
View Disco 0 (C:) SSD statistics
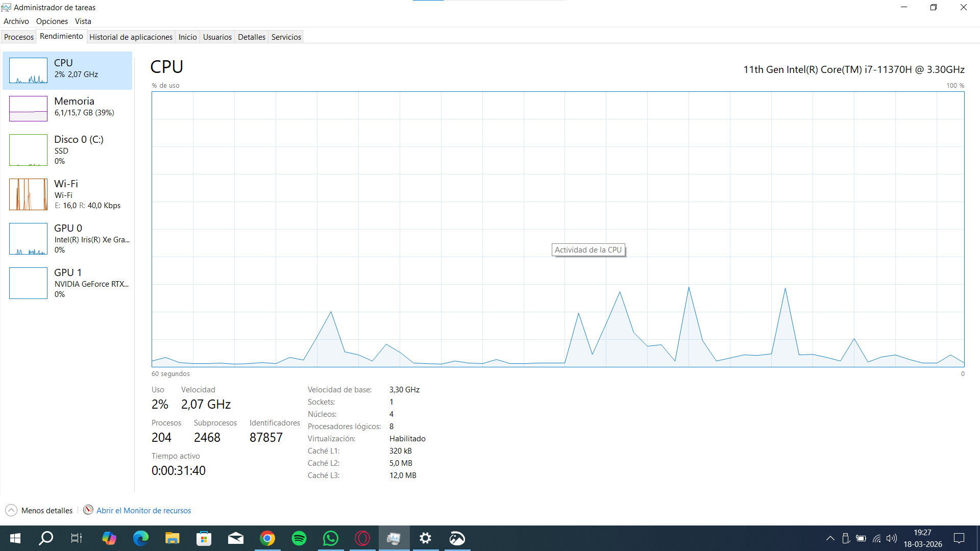67,149
